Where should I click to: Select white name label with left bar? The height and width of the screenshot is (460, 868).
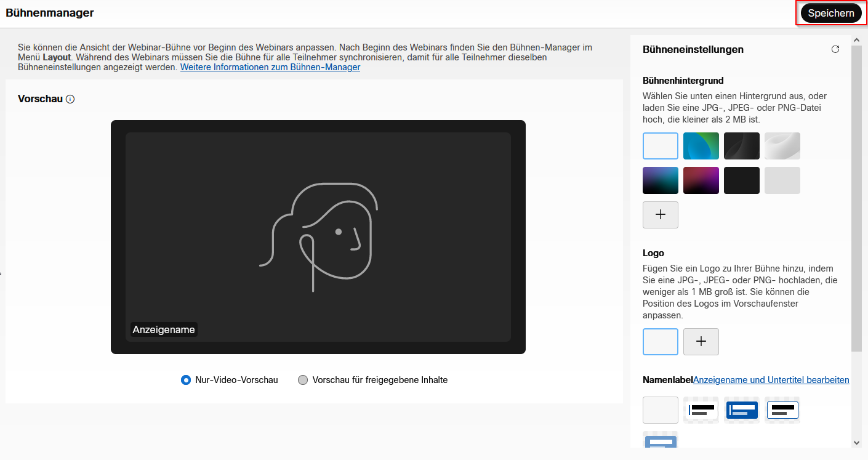tap(701, 410)
